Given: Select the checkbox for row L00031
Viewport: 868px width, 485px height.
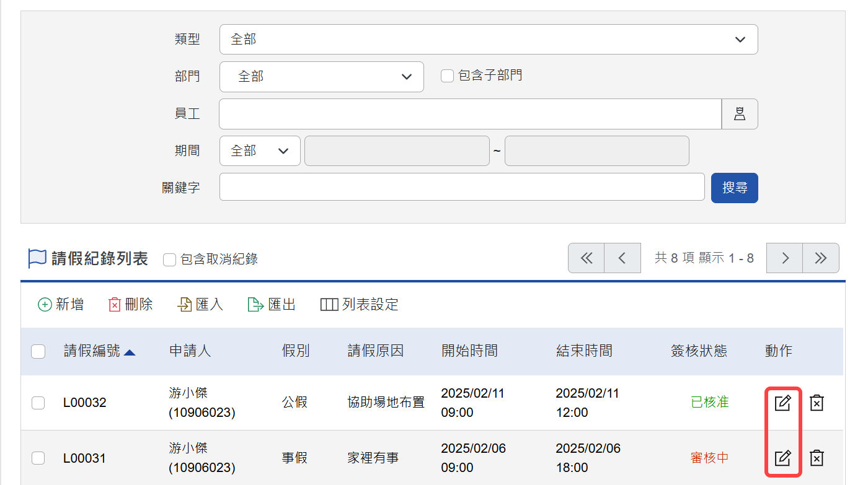Looking at the screenshot, I should (x=38, y=458).
